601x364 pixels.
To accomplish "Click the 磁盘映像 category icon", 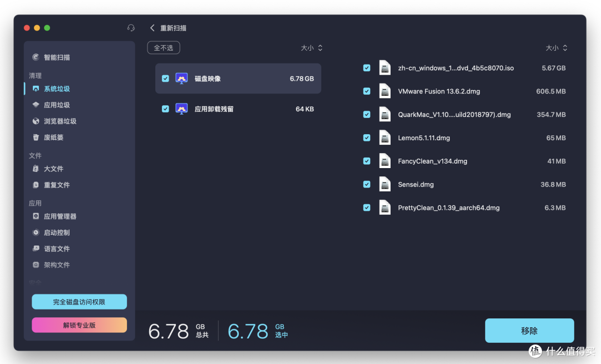I will point(181,78).
